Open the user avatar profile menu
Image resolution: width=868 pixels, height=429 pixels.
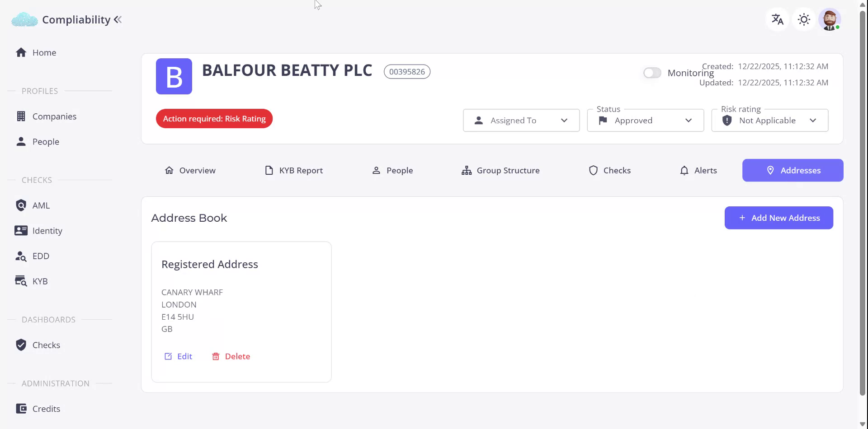click(x=830, y=20)
